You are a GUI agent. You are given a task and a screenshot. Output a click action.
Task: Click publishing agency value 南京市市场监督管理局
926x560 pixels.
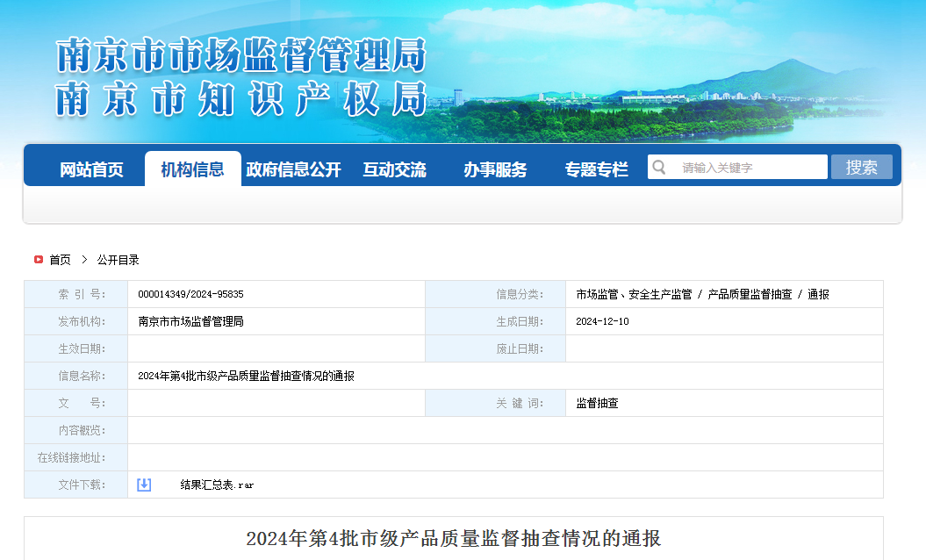(190, 321)
